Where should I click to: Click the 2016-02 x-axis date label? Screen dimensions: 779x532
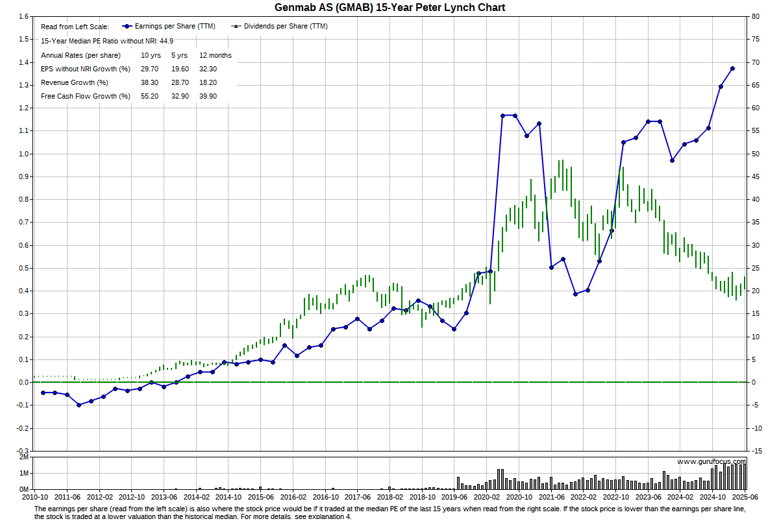293,497
